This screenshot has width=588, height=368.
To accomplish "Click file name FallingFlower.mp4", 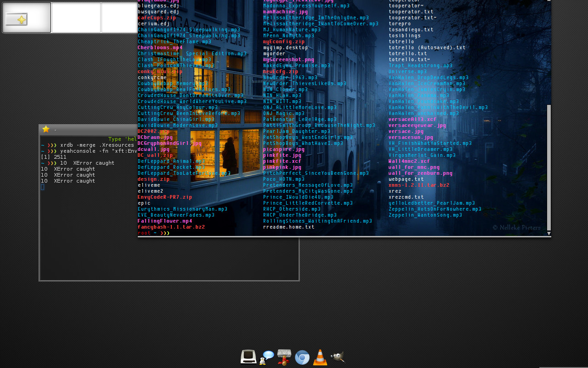I will 164,221.
